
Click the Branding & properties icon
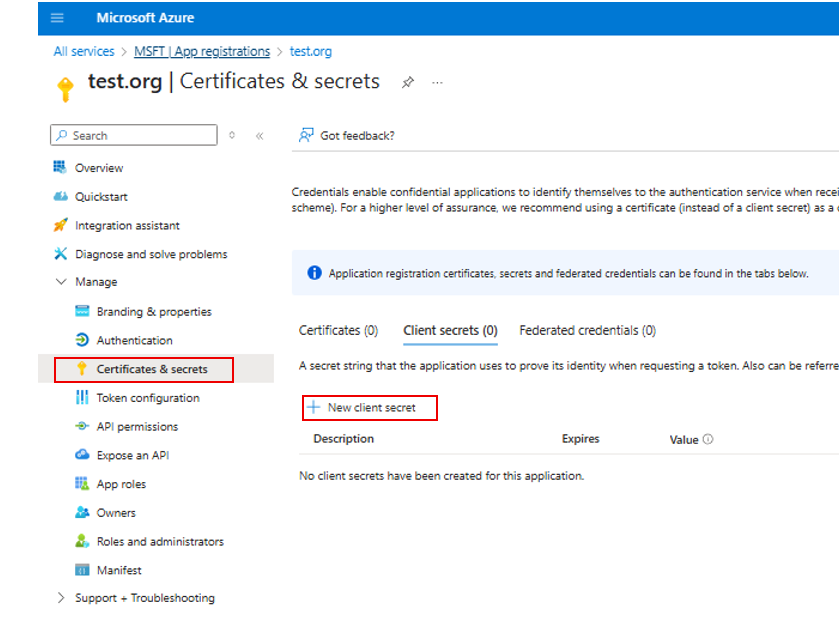point(82,311)
